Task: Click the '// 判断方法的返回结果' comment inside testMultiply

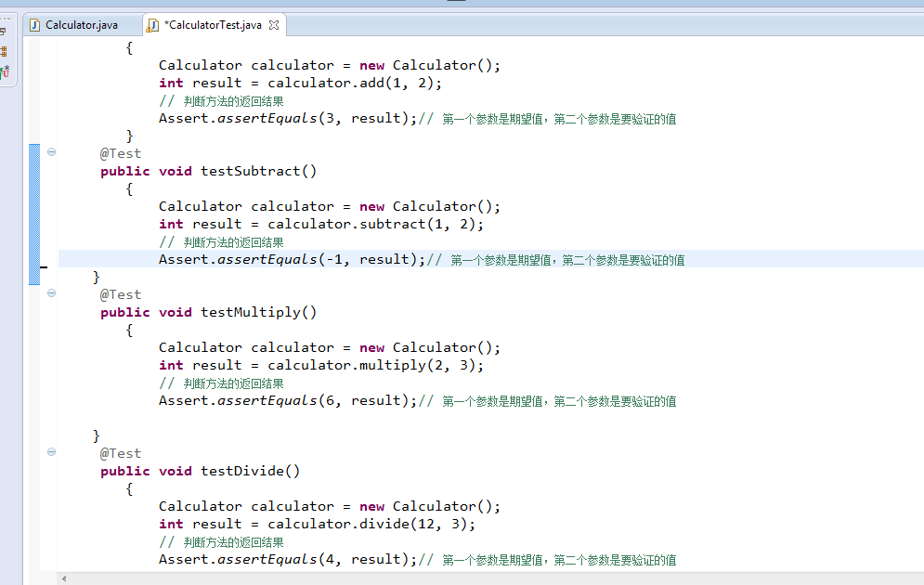Action: 222,383
